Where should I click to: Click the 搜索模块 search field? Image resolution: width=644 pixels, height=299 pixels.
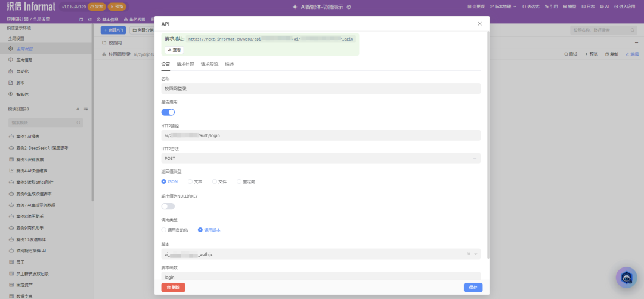[45, 122]
